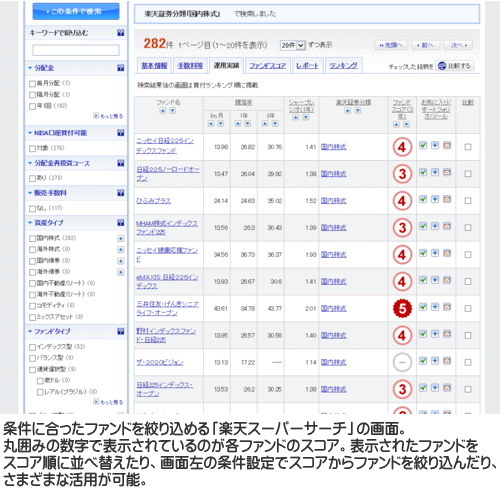Open help icon beside 分配金 heading
500x495 pixels.
(x=121, y=68)
